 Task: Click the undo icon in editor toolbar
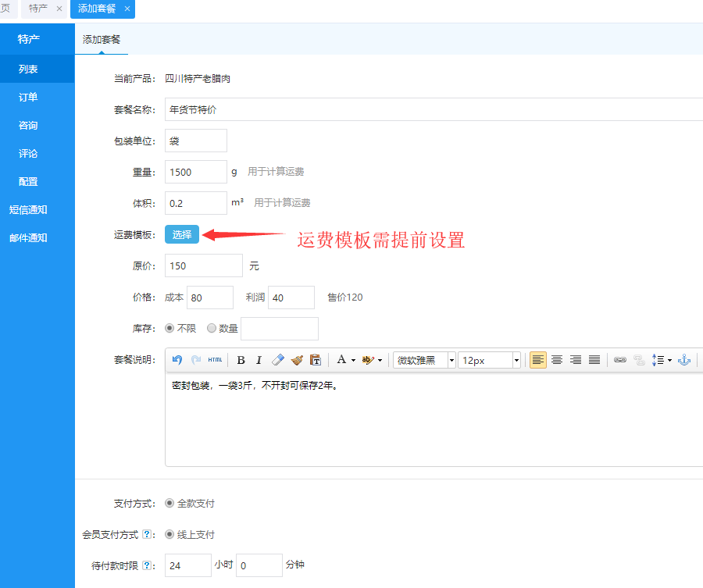(x=177, y=360)
